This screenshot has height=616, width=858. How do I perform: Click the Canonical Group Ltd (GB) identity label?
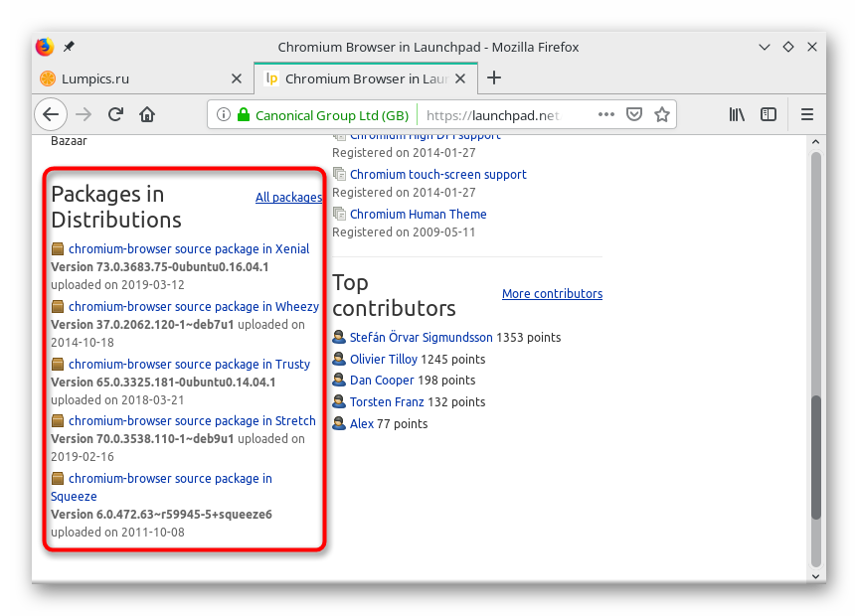(x=332, y=115)
